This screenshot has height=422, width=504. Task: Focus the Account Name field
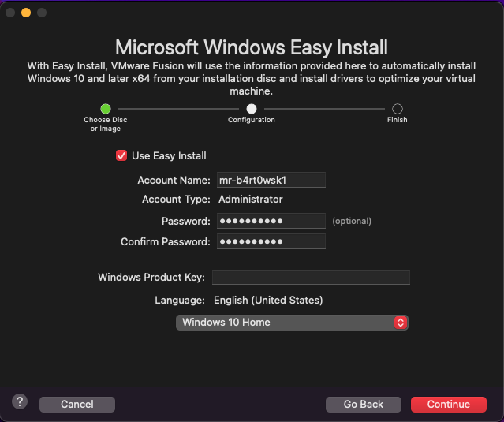pos(271,180)
